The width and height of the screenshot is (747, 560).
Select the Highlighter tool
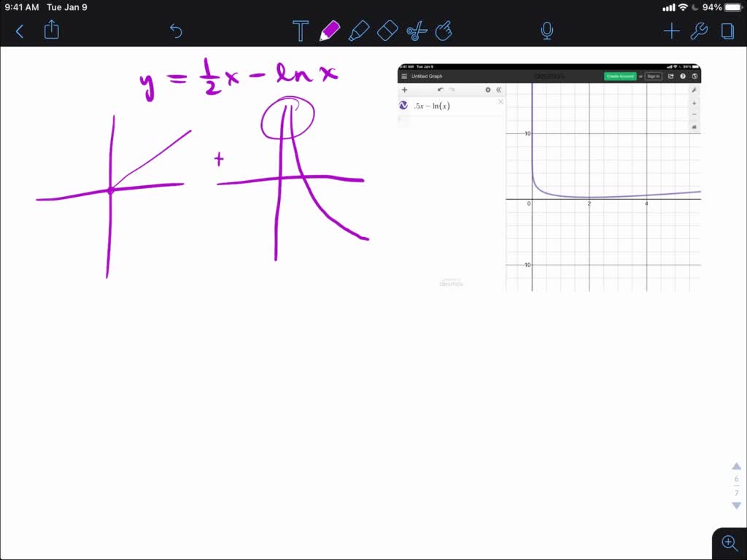358,31
